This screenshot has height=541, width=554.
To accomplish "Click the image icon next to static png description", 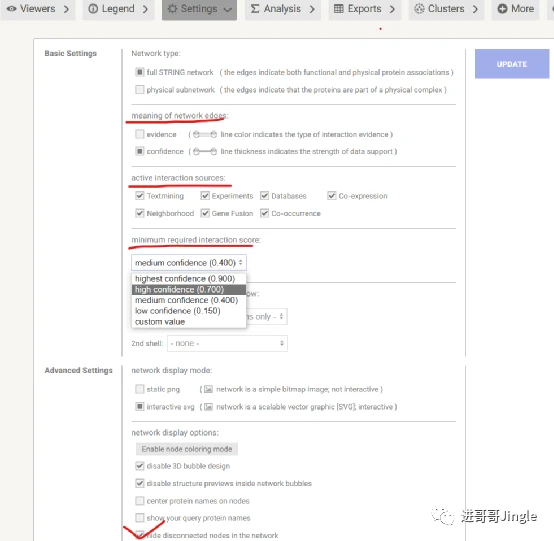I will pos(208,389).
